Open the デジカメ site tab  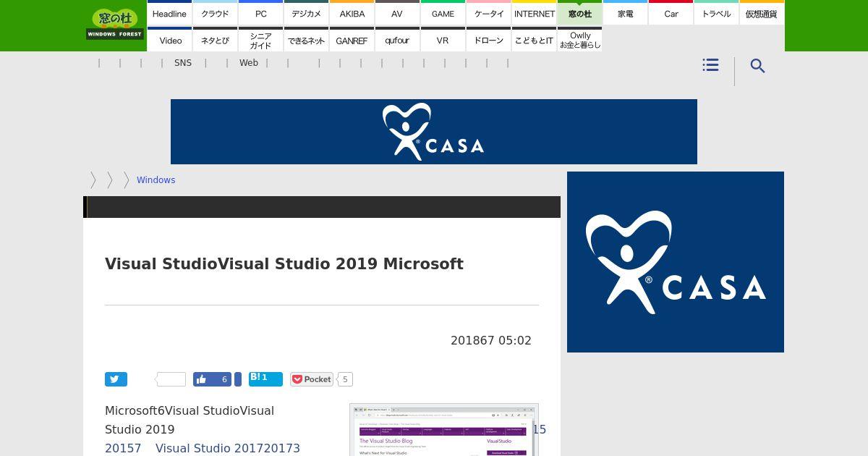click(x=306, y=13)
